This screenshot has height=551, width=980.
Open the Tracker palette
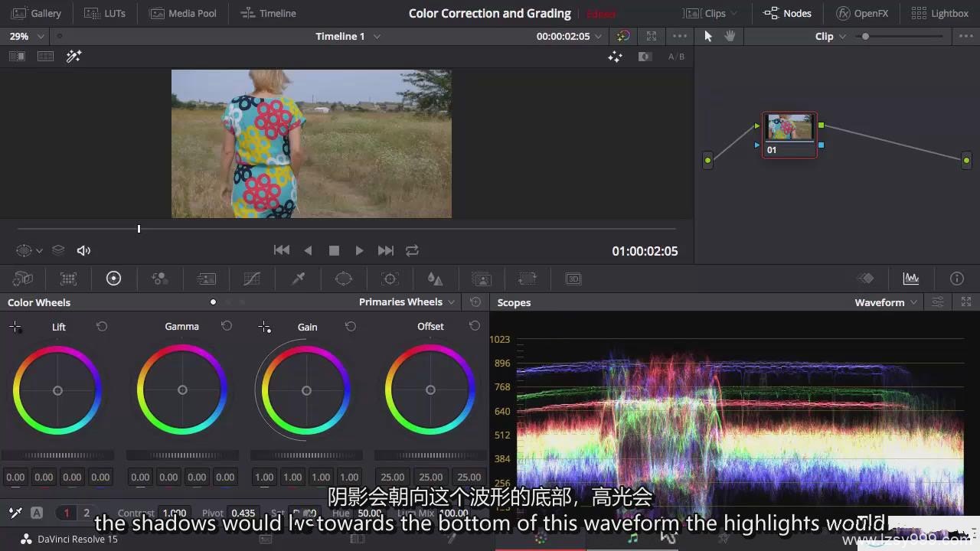[x=390, y=279]
